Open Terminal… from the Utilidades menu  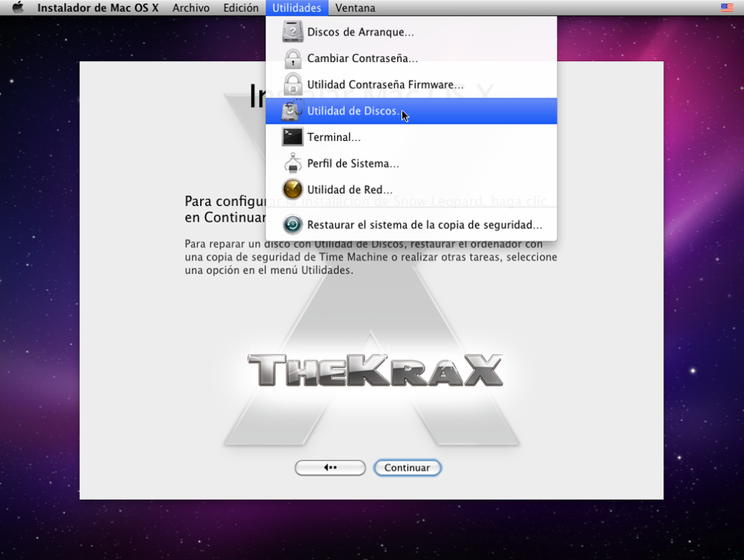(x=411, y=137)
